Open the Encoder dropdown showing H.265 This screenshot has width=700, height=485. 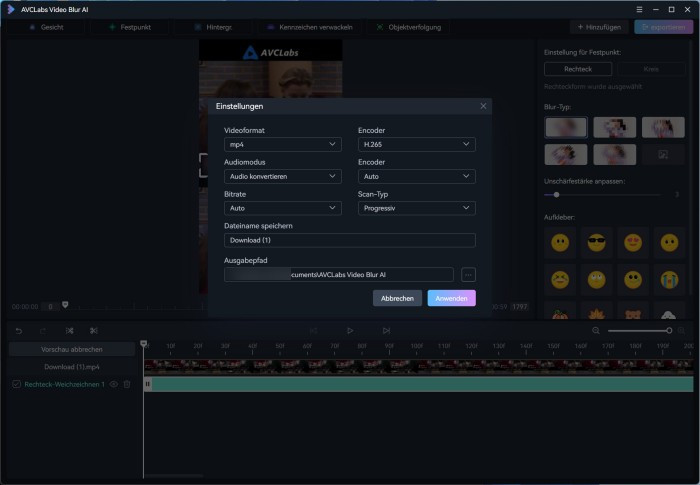[417, 144]
